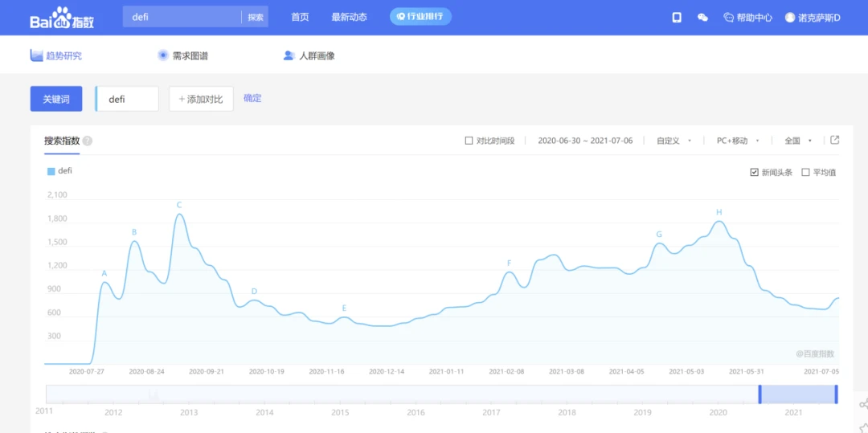Click the right handle of timeline range slider
Viewport: 868px width, 433px height.
coord(836,394)
